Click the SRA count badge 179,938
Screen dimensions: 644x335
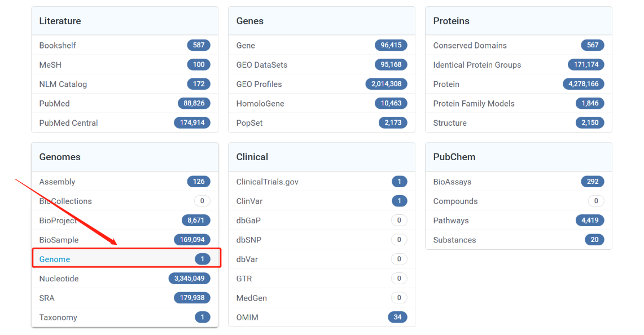pyautogui.click(x=192, y=298)
